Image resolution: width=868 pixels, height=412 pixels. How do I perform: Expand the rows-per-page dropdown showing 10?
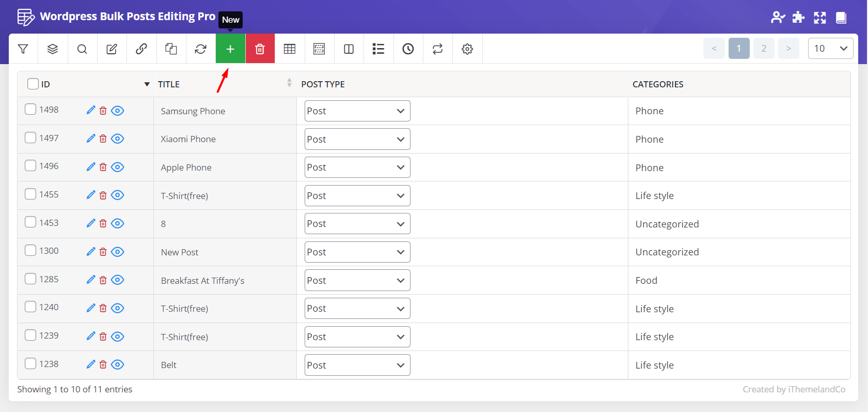pyautogui.click(x=830, y=49)
